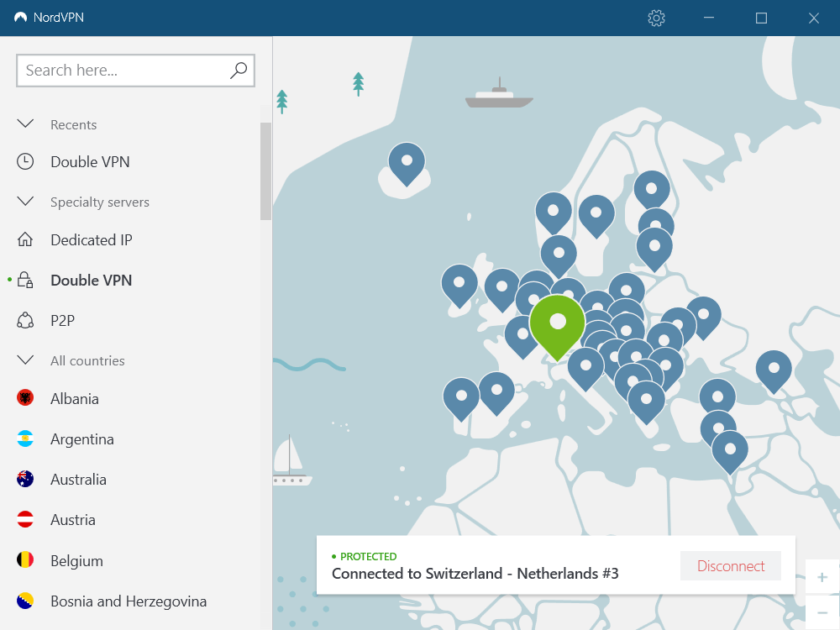This screenshot has height=630, width=840.
Task: Select the Bosnia and Herzegovina flag icon
Action: 25,601
